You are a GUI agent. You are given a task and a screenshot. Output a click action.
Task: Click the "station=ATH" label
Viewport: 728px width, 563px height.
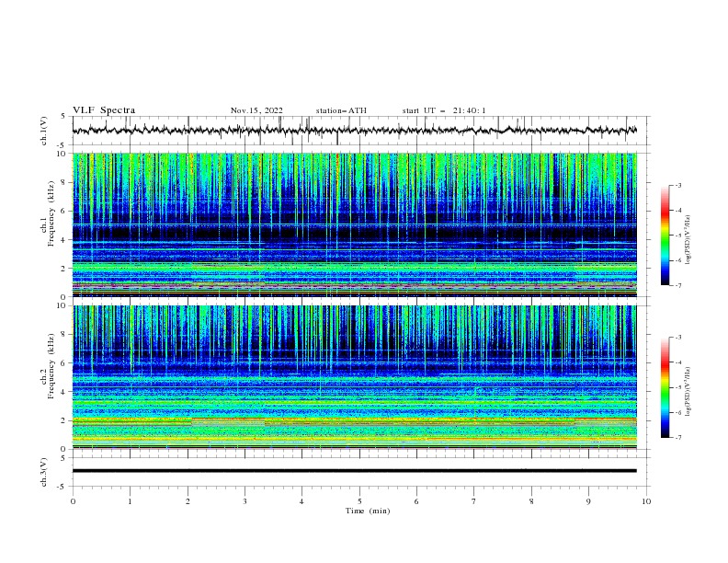(341, 110)
